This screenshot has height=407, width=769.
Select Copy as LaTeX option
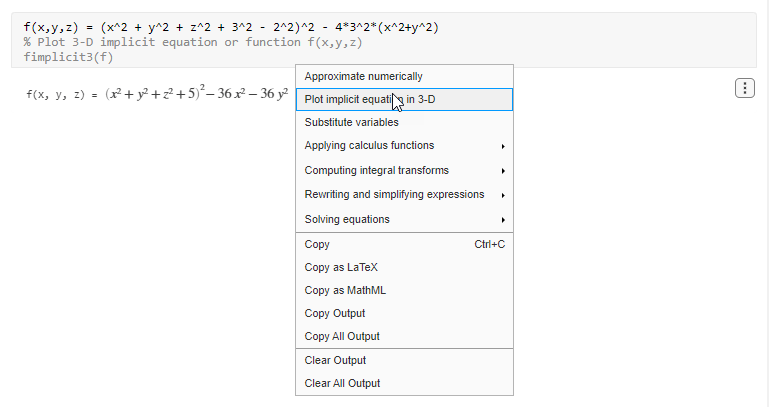coord(341,267)
